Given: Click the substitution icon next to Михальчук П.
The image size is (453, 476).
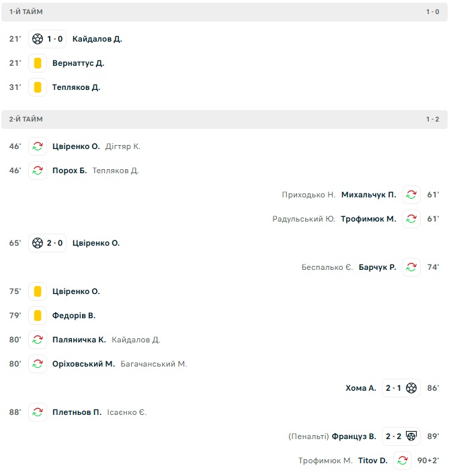Looking at the screenshot, I should [411, 195].
